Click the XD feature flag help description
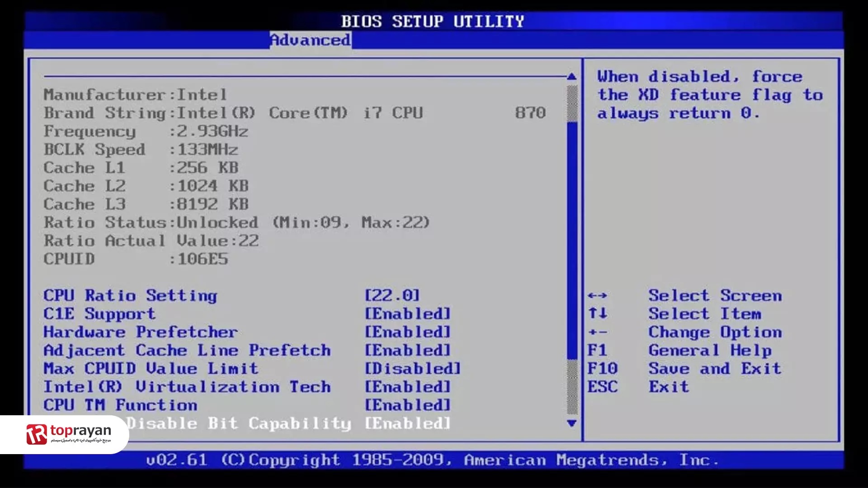The height and width of the screenshot is (488, 868). pyautogui.click(x=710, y=95)
